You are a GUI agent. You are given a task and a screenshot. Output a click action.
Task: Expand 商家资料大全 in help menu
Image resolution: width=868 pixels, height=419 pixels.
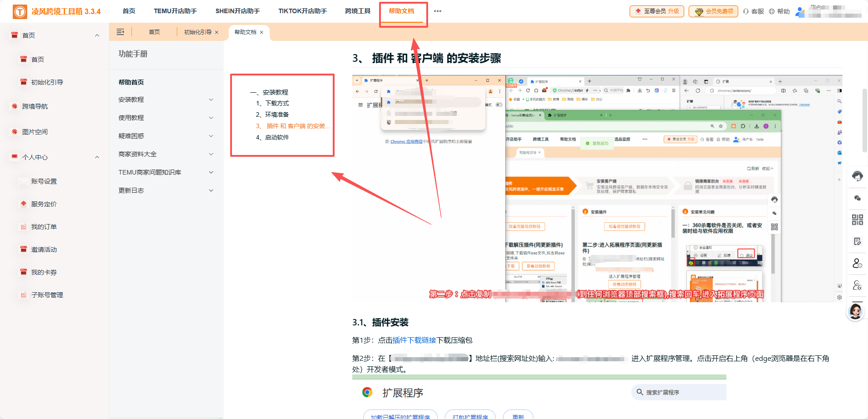pyautogui.click(x=211, y=154)
